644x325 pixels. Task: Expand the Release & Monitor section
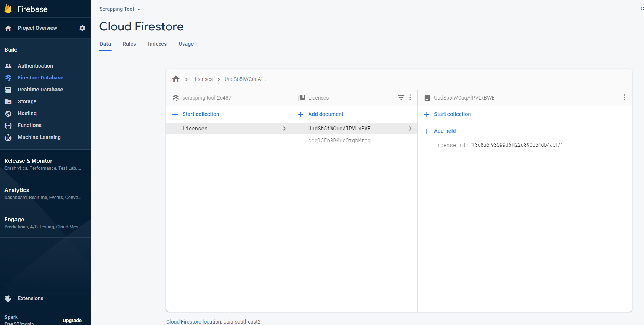[45, 164]
